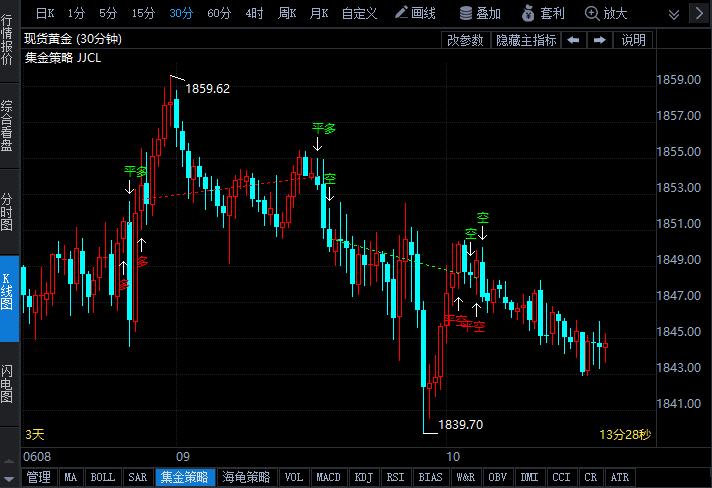Select the MACD indicator tab
The width and height of the screenshot is (712, 488).
[x=328, y=478]
